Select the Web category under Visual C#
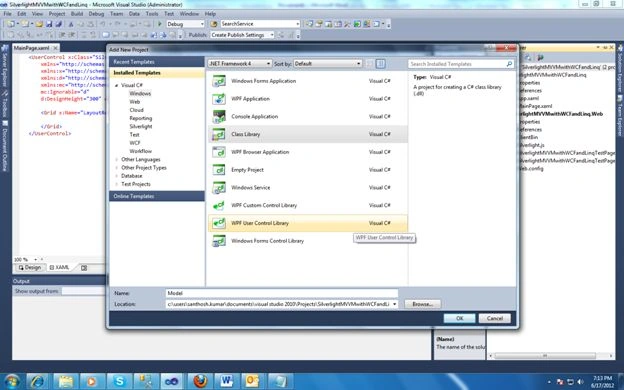624x390 pixels. [x=135, y=102]
